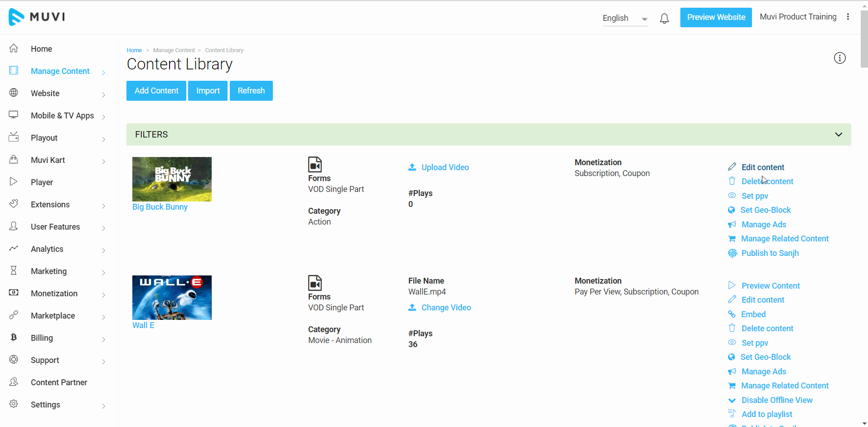
Task: Open the Big Buck Bunny thumbnail
Action: (x=172, y=179)
